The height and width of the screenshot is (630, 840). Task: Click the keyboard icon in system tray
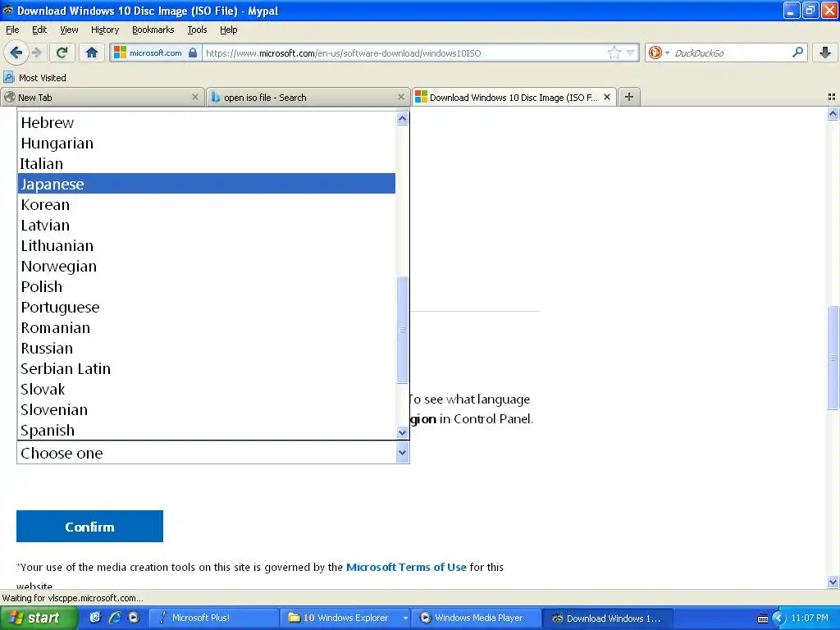763,619
